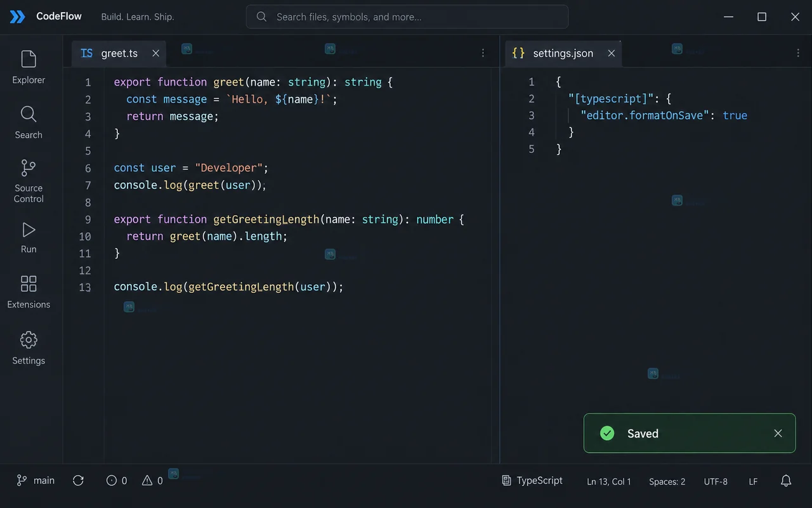Click the "Developer" string literal
This screenshot has height=508, width=812.
[x=228, y=168]
